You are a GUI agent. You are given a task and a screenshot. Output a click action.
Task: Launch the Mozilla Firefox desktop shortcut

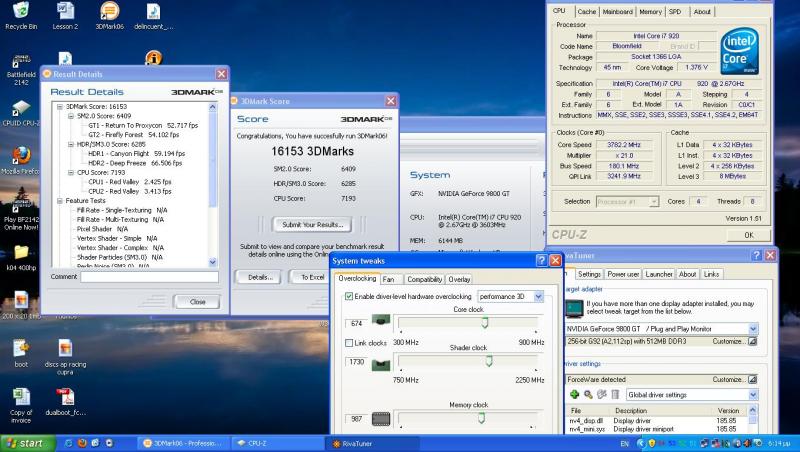21,156
